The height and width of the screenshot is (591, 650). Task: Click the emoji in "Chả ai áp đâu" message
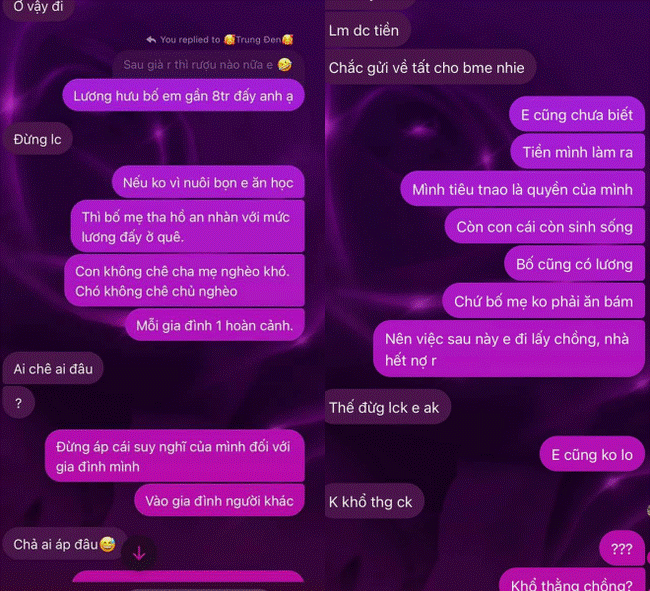(107, 544)
